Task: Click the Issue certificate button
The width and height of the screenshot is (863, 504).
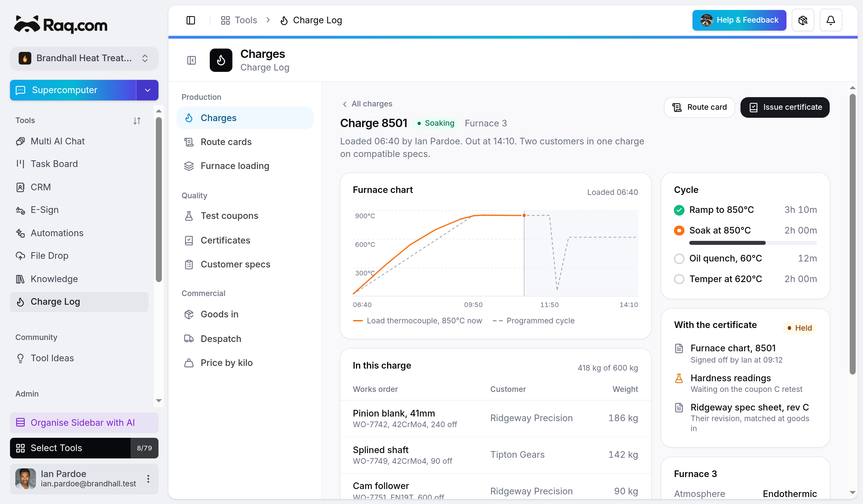Action: pos(784,107)
